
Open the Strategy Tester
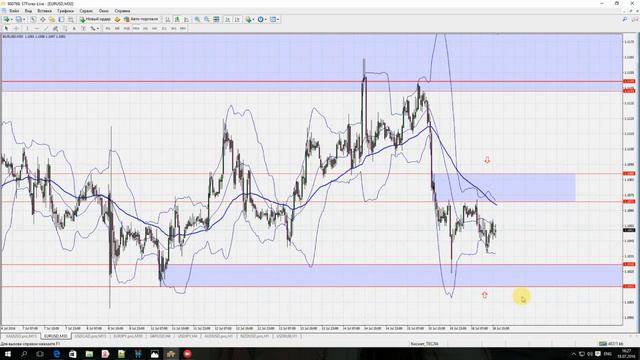click(x=71, y=19)
